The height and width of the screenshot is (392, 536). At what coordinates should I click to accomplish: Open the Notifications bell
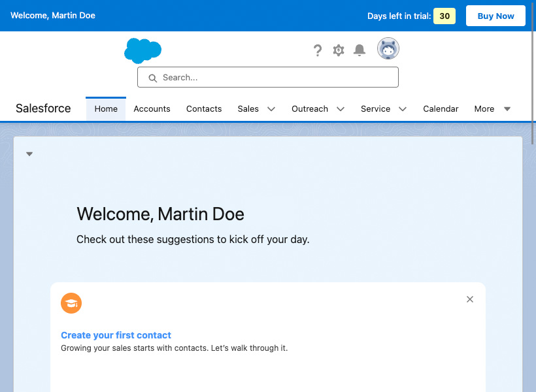(x=360, y=50)
